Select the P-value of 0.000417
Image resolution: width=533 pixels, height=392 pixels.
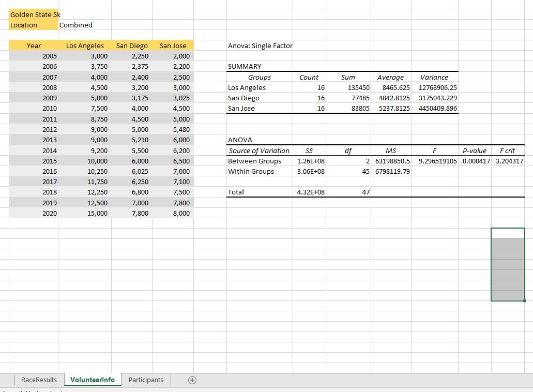pos(475,161)
